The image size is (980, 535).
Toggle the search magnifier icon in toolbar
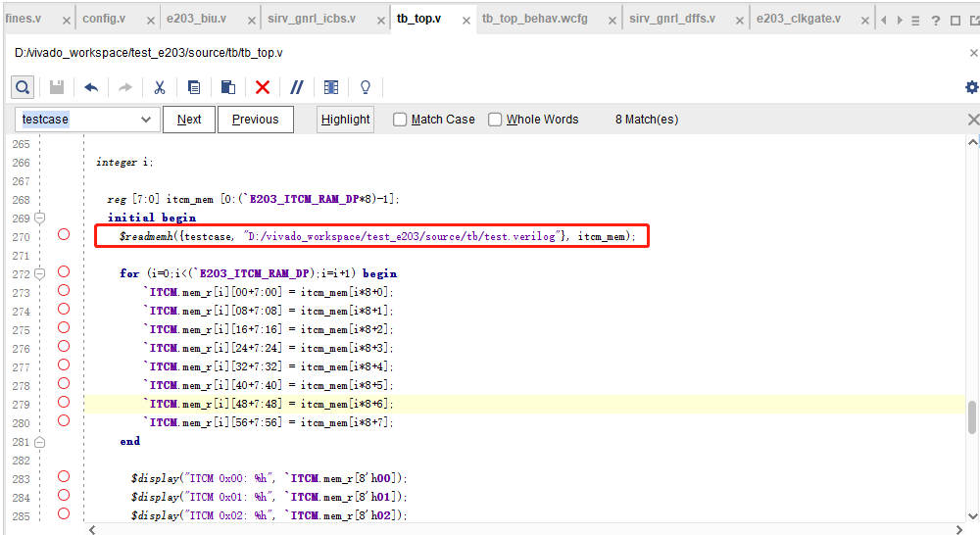click(x=23, y=87)
